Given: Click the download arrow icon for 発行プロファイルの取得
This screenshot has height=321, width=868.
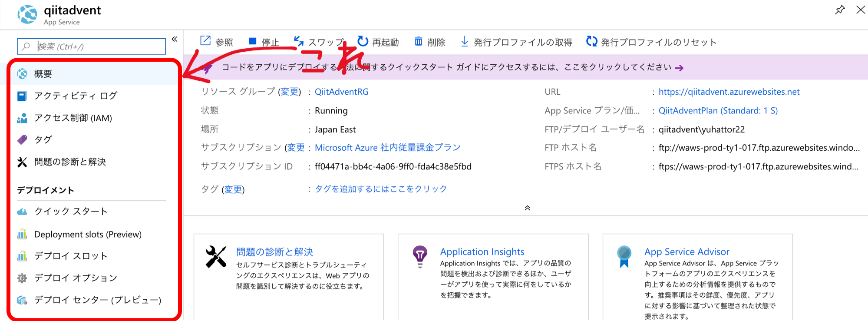Looking at the screenshot, I should point(465,41).
